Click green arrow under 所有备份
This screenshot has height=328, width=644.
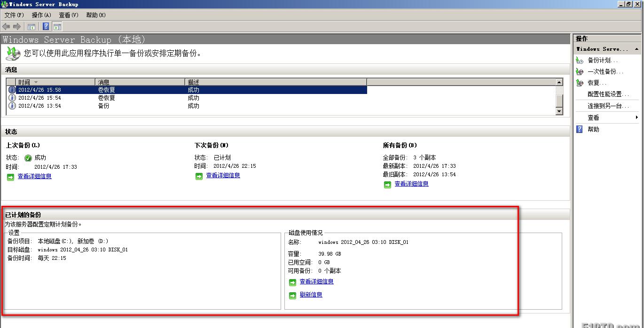point(387,184)
